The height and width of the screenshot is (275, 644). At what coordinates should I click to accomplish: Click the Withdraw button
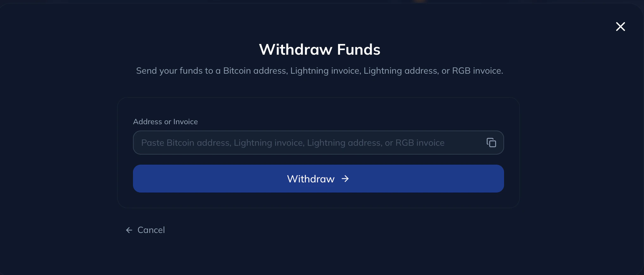point(318,179)
